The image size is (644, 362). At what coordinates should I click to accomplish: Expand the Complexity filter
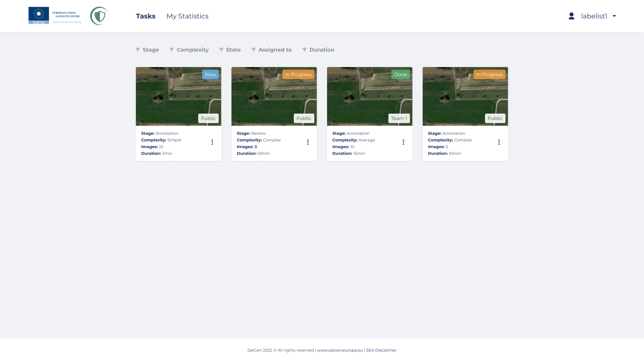pyautogui.click(x=189, y=50)
